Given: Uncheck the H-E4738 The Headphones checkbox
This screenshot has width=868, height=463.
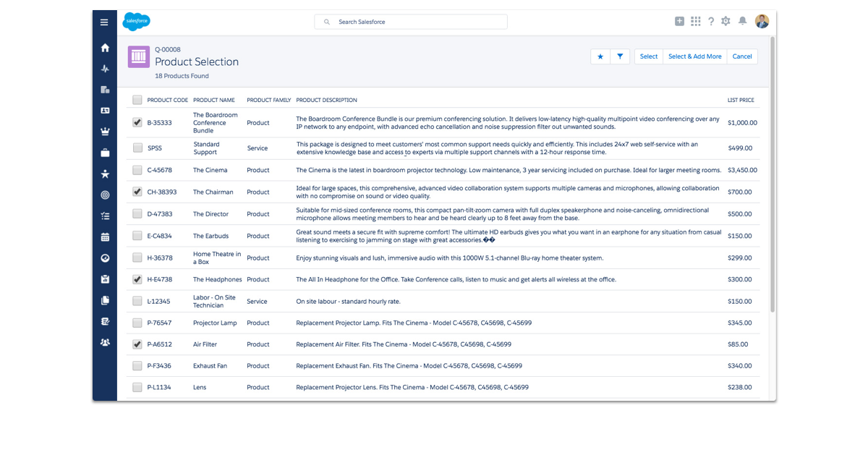Looking at the screenshot, I should pyautogui.click(x=137, y=279).
